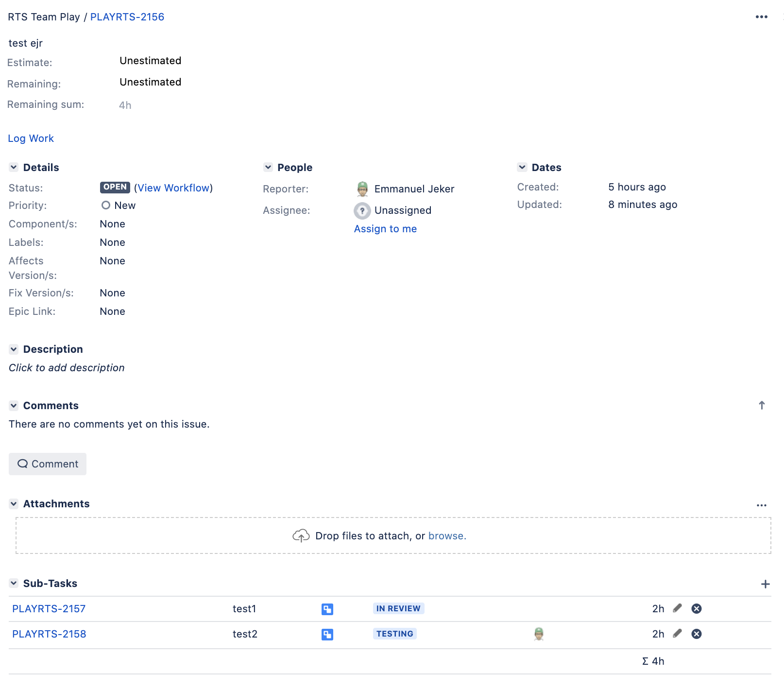This screenshot has height=690, width=784.
Task: Click the sub-task type icon for test2
Action: tap(327, 635)
